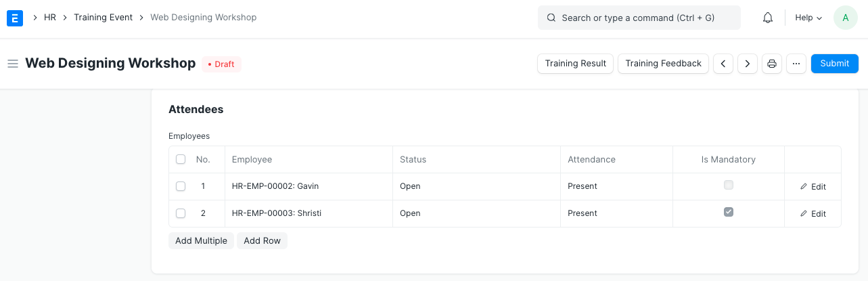
Task: Navigate to the HR breadcrumb
Action: coord(50,18)
